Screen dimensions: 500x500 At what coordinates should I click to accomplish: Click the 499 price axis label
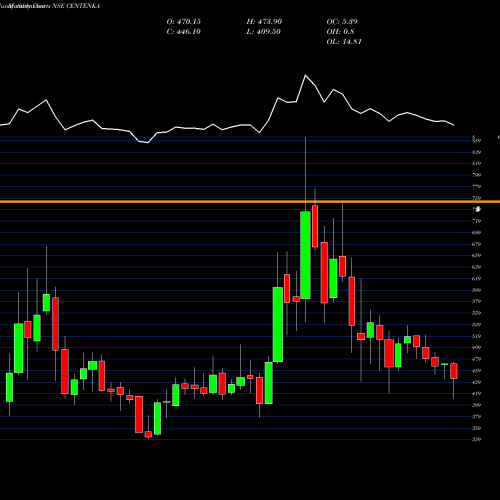pyautogui.click(x=477, y=348)
